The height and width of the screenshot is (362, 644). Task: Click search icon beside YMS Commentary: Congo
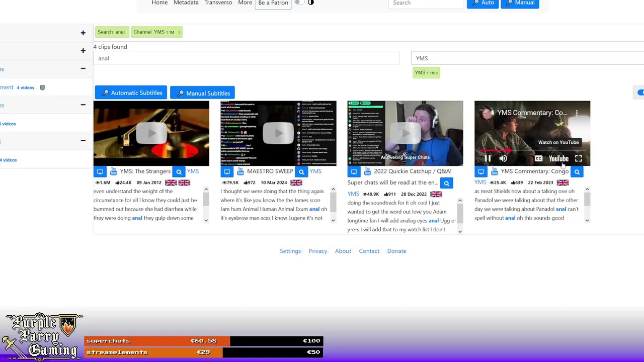(577, 171)
